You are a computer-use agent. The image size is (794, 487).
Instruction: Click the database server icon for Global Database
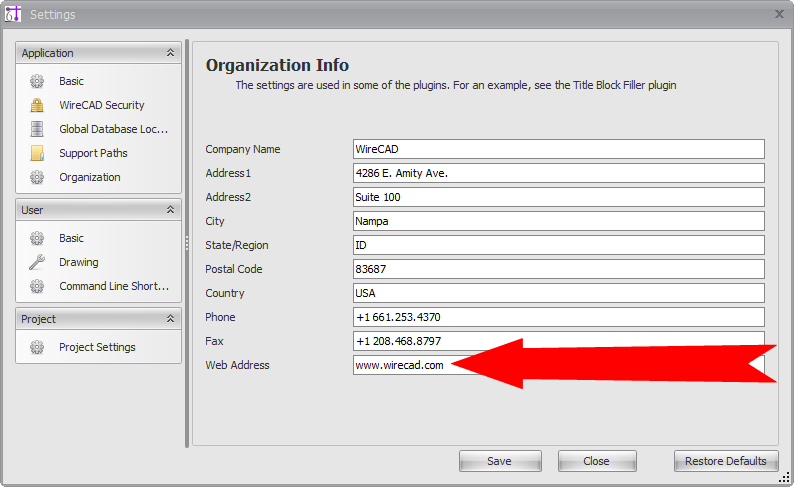tap(37, 129)
